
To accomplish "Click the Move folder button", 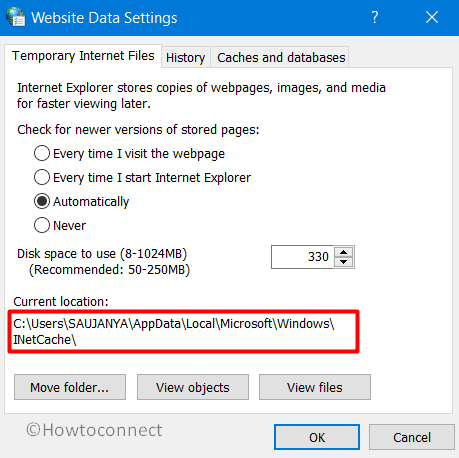I will tap(70, 387).
